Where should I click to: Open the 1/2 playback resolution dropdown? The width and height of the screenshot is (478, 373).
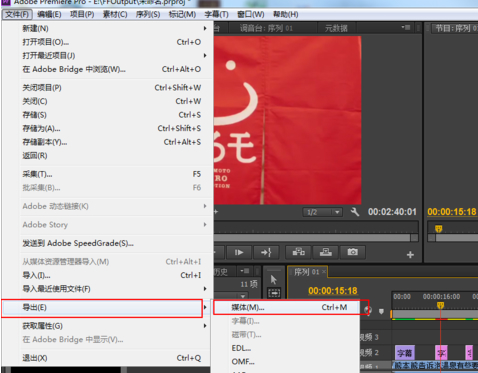click(323, 212)
